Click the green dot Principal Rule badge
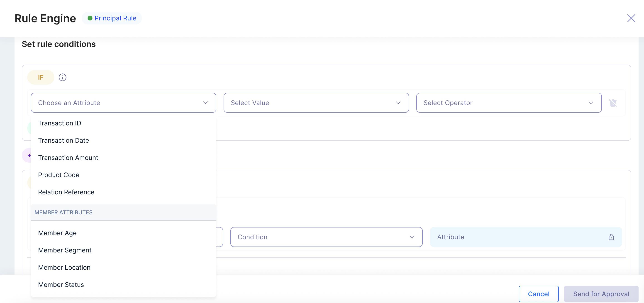Viewport: 644px width, 303px height. pos(112,18)
